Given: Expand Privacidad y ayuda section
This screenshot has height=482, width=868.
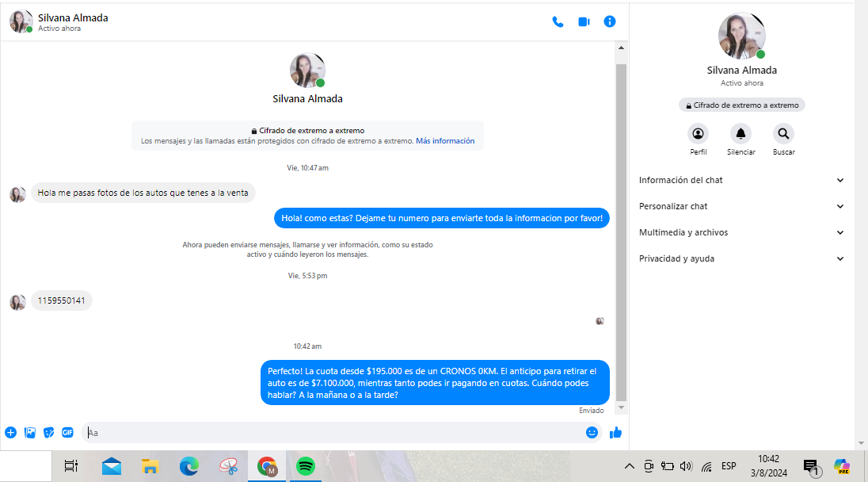Looking at the screenshot, I should click(741, 258).
